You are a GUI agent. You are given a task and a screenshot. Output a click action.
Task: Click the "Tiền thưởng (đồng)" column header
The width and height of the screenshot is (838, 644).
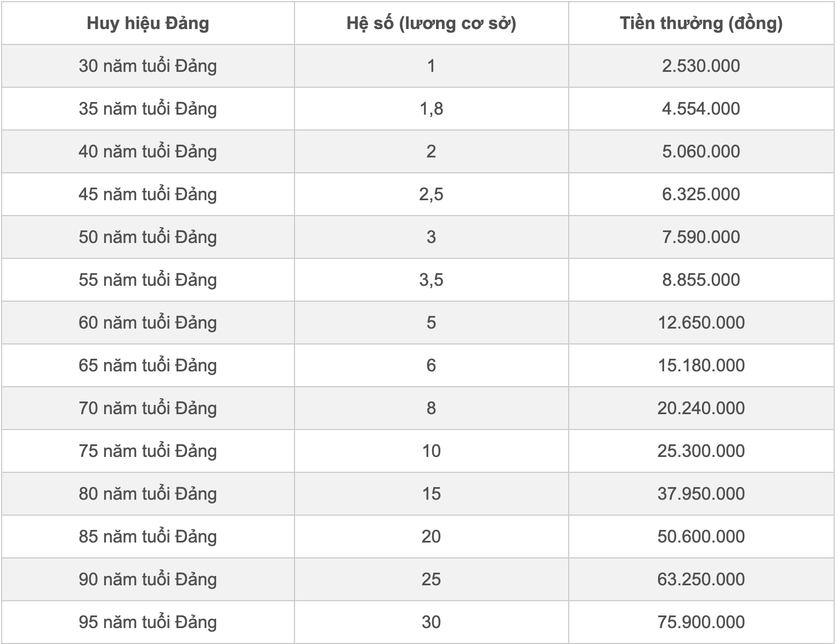(x=701, y=24)
